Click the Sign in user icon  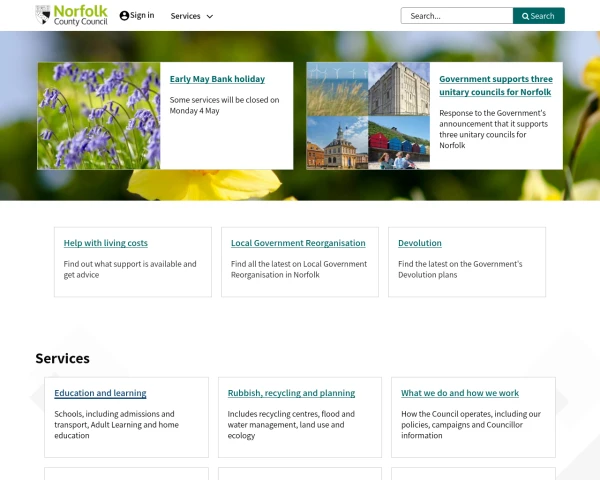point(124,16)
